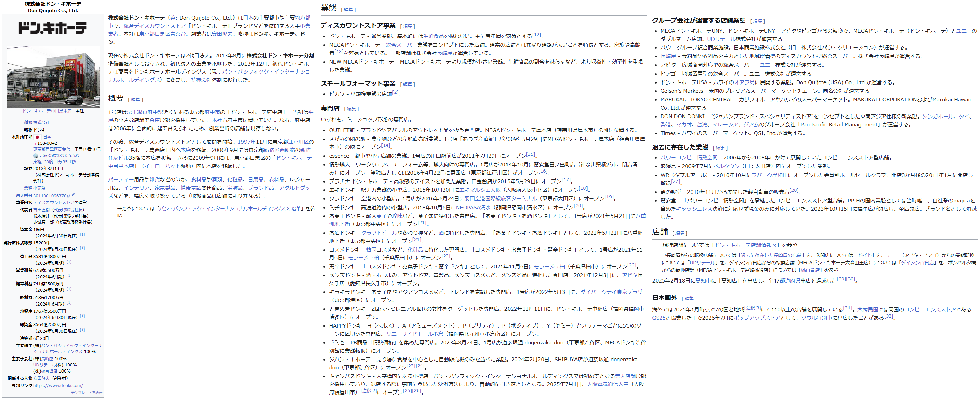Open footnote [2] after ピカソ
Image resolution: width=980 pixels, height=398 pixels.
[x=395, y=92]
